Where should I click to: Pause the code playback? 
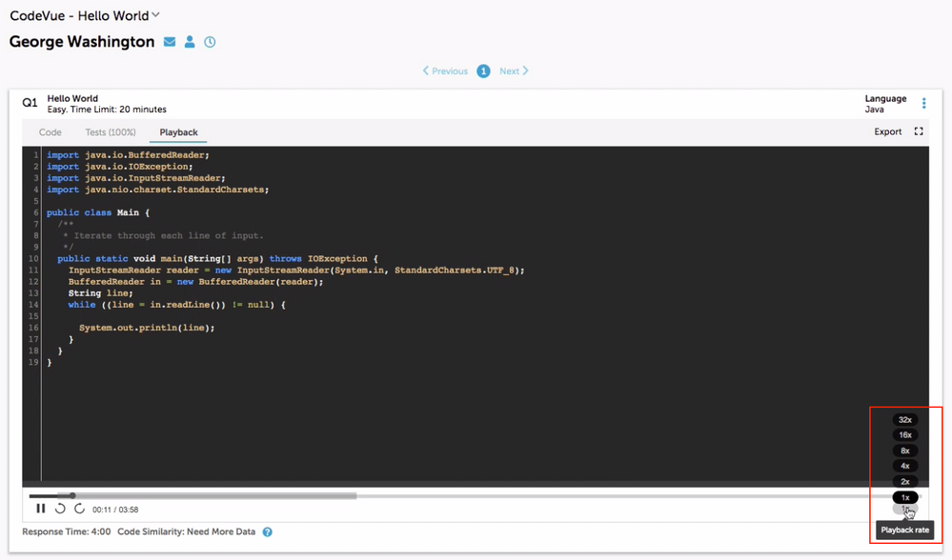click(x=41, y=509)
